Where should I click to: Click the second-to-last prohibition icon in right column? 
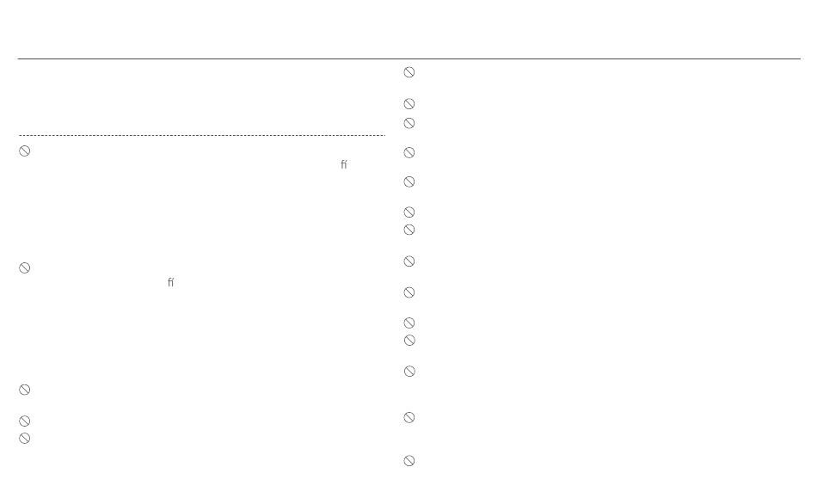(x=409, y=417)
